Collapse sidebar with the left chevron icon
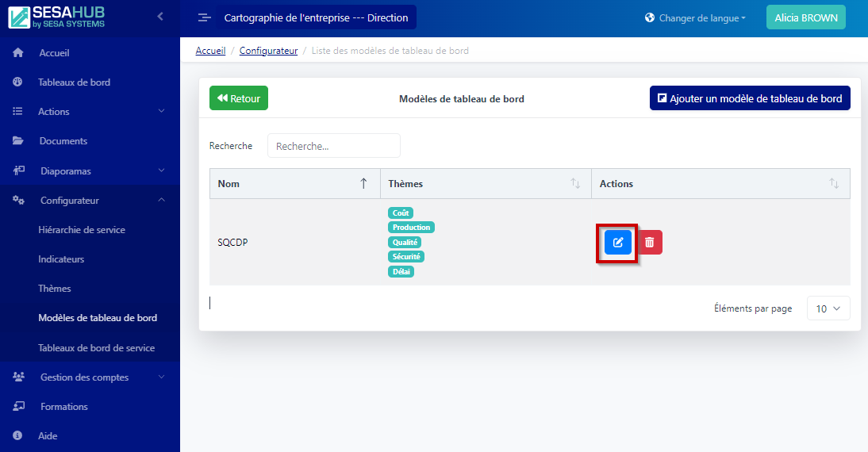This screenshot has width=868, height=452. pyautogui.click(x=160, y=16)
